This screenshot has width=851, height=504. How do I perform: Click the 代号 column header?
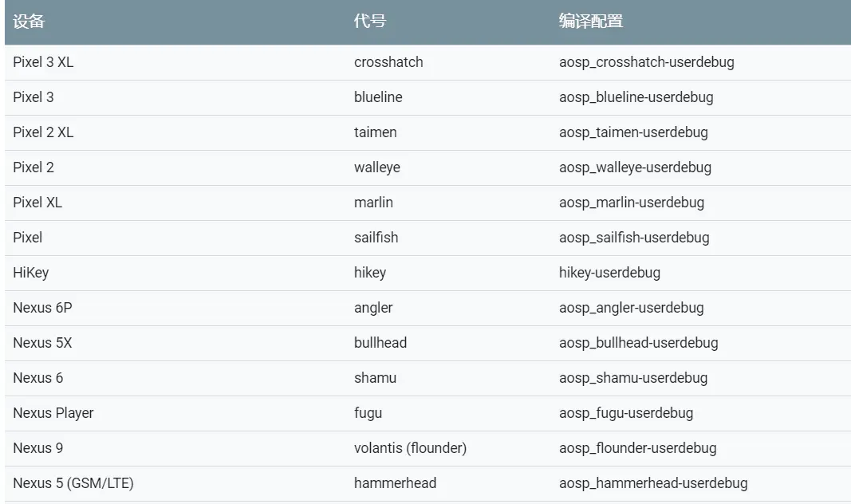point(369,22)
